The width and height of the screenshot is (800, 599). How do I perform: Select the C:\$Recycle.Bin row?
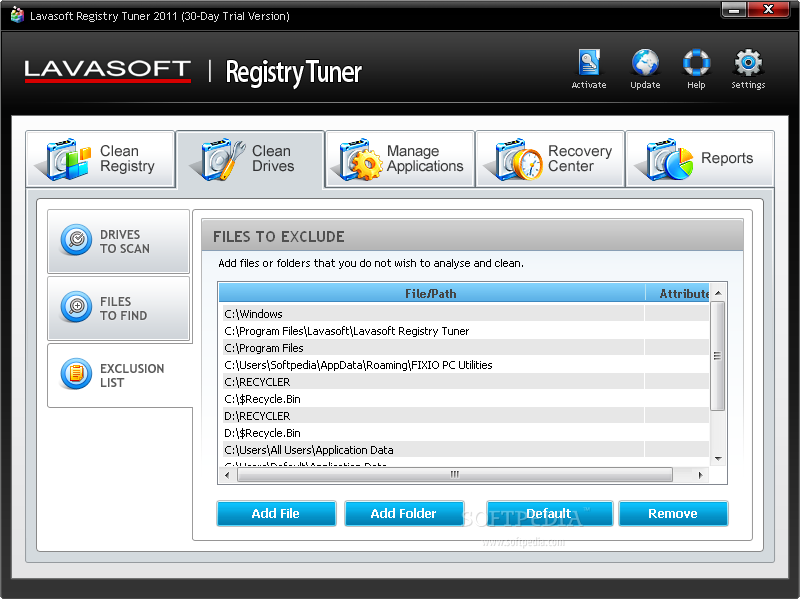[464, 399]
